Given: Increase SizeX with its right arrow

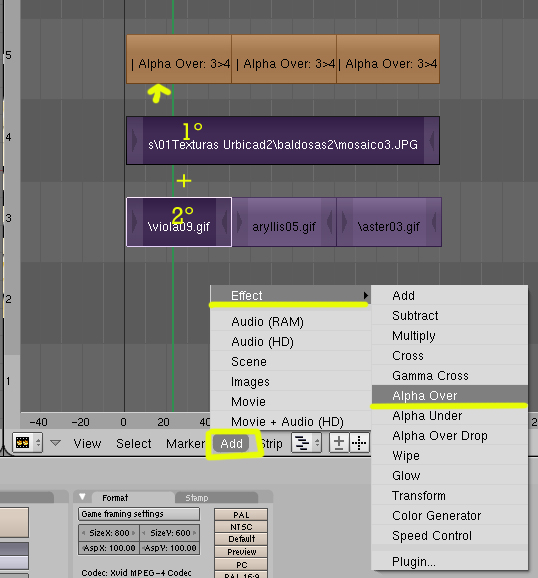Looking at the screenshot, I should [x=133, y=533].
